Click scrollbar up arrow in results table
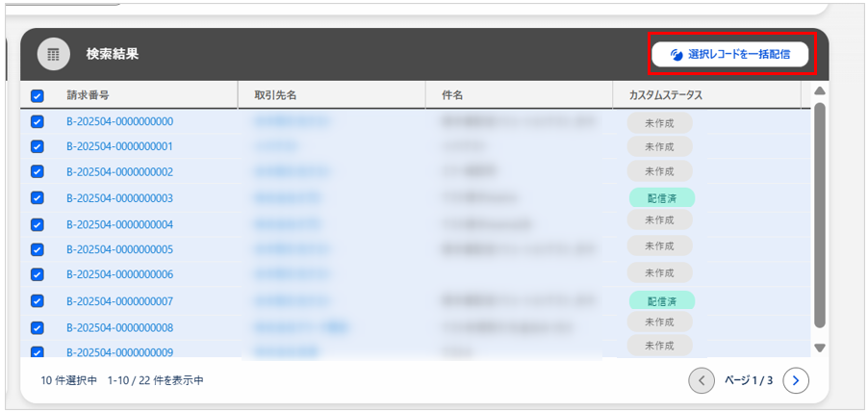The width and height of the screenshot is (868, 413). pyautogui.click(x=820, y=91)
